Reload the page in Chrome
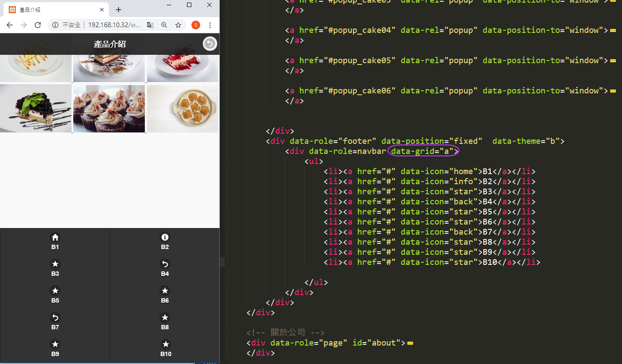 [x=38, y=25]
